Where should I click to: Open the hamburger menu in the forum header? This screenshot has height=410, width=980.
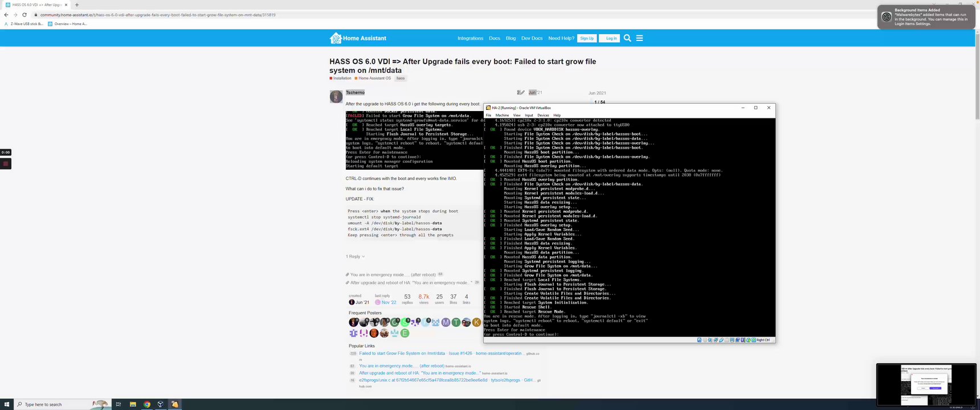pyautogui.click(x=639, y=38)
